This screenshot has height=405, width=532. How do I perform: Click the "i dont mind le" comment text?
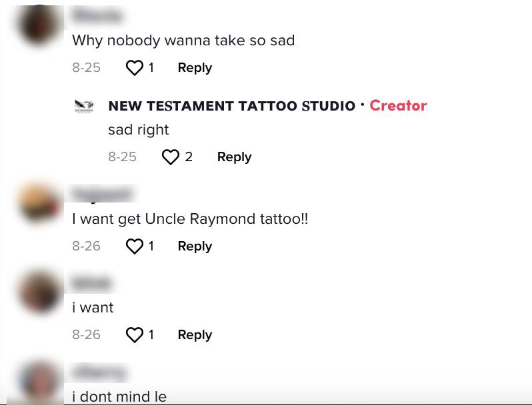[x=119, y=397]
